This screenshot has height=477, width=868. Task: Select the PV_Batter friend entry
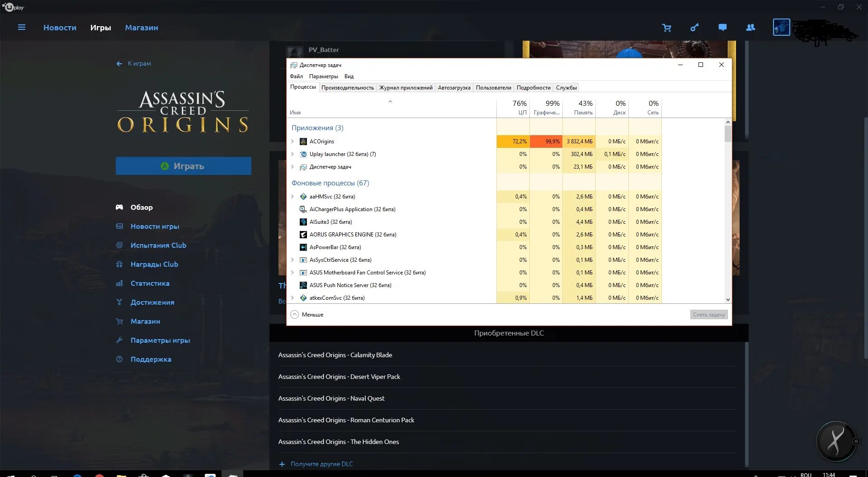(323, 50)
